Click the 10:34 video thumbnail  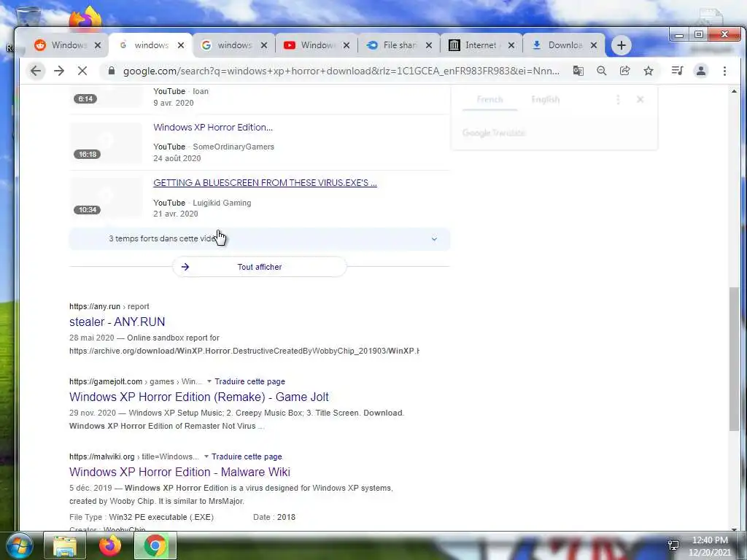click(x=107, y=198)
